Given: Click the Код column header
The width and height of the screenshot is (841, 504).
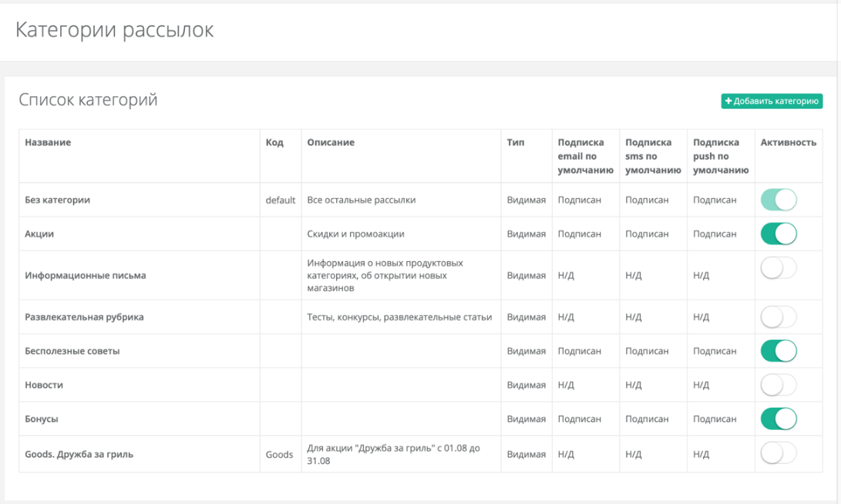Looking at the screenshot, I should (274, 143).
